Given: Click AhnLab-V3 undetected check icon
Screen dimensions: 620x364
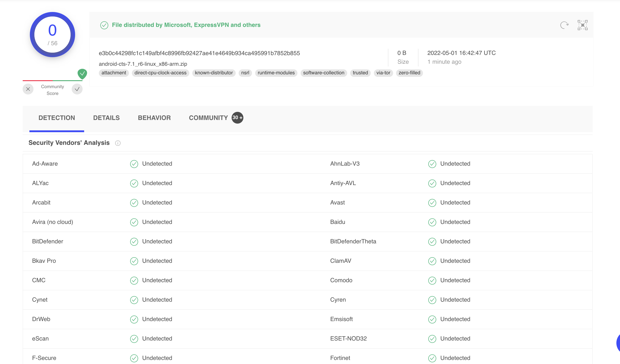Looking at the screenshot, I should (432, 164).
